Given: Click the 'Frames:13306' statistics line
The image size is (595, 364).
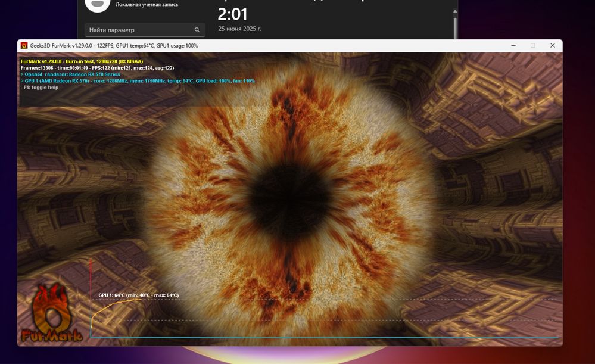Looking at the screenshot, I should pos(97,68).
